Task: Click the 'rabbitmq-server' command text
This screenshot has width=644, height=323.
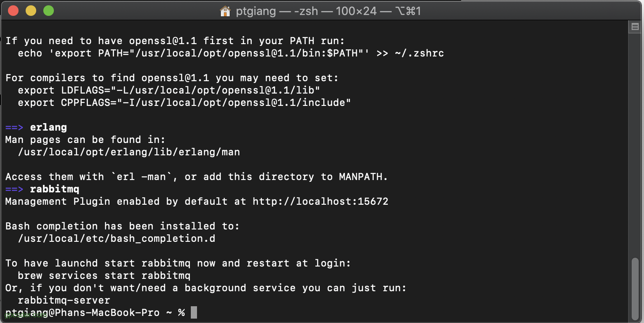Action: 64,300
